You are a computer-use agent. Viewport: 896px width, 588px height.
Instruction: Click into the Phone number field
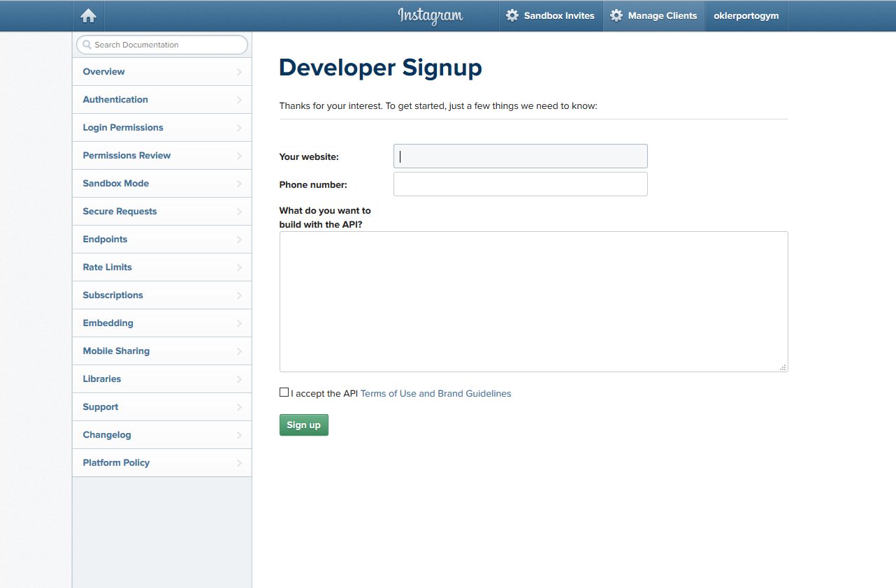(x=521, y=184)
